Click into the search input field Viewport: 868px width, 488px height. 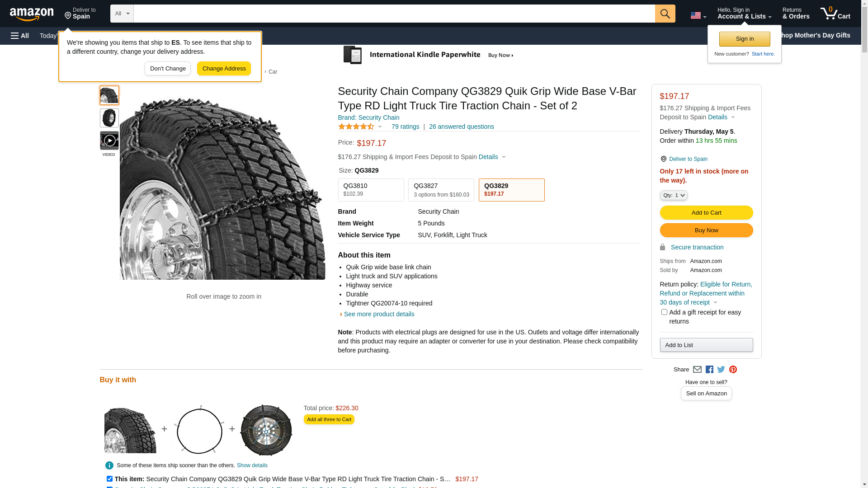(x=394, y=14)
